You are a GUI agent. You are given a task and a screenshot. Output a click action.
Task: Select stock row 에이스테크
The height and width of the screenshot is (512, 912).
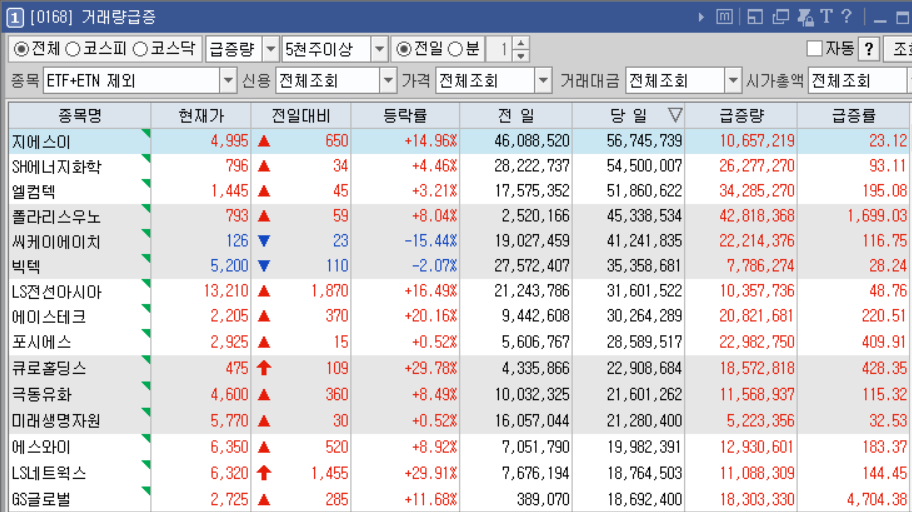pos(459,317)
